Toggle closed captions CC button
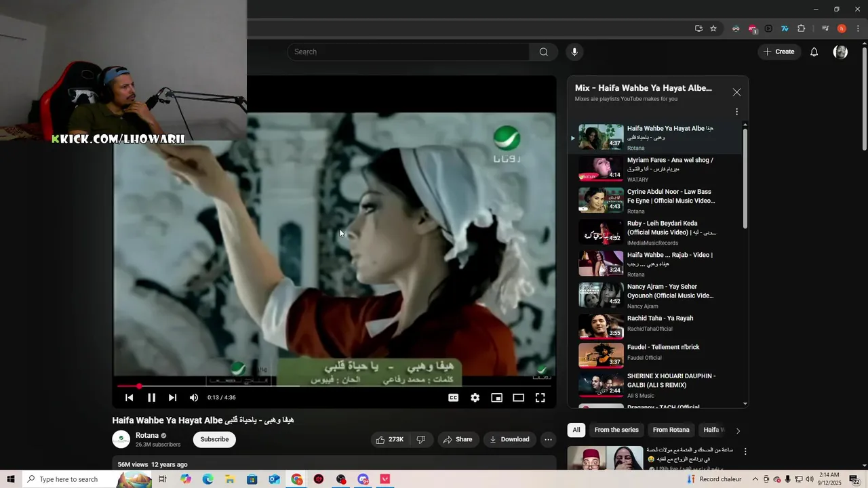This screenshot has width=868, height=488. (454, 398)
